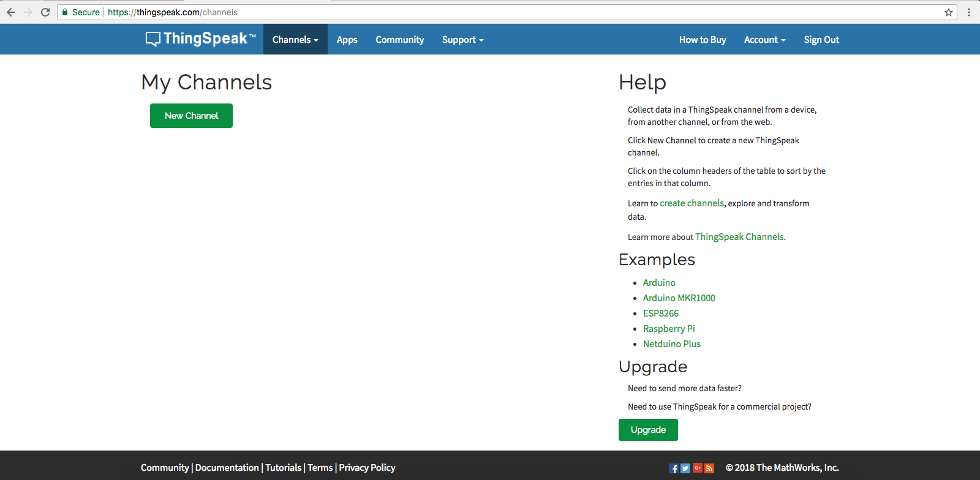Click Sign Out in the navbar
The height and width of the screenshot is (480, 980).
[x=821, y=39]
